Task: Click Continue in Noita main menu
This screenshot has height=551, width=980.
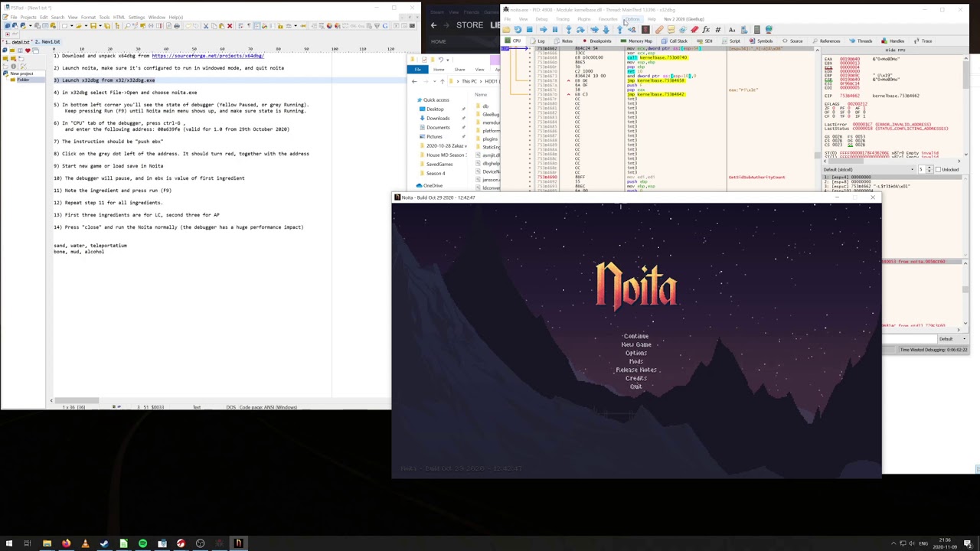Action: (x=636, y=336)
